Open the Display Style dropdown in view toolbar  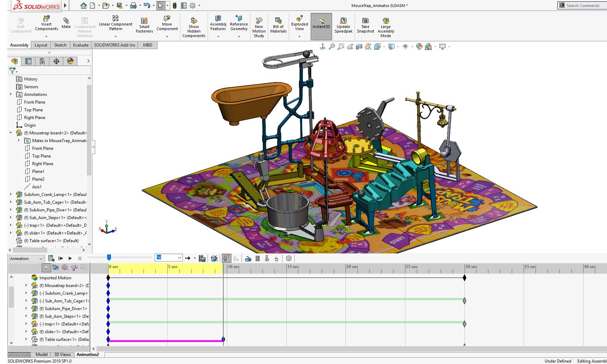(x=398, y=46)
